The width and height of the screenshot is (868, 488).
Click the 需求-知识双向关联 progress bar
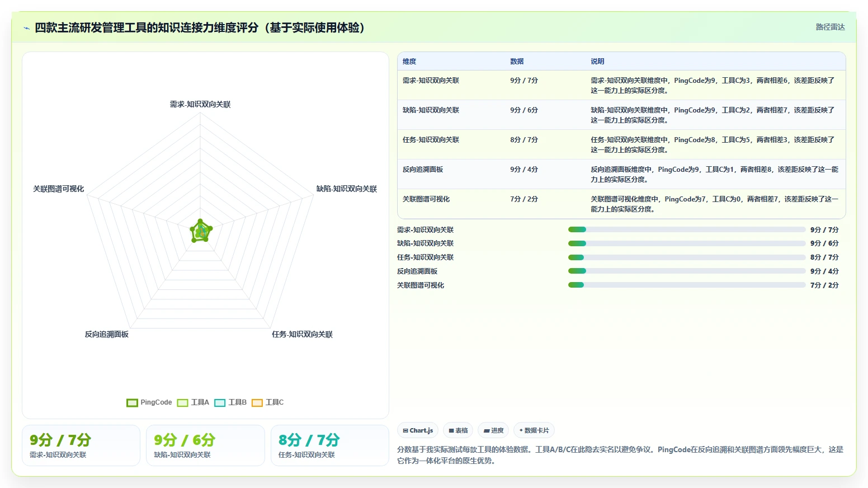[687, 229]
